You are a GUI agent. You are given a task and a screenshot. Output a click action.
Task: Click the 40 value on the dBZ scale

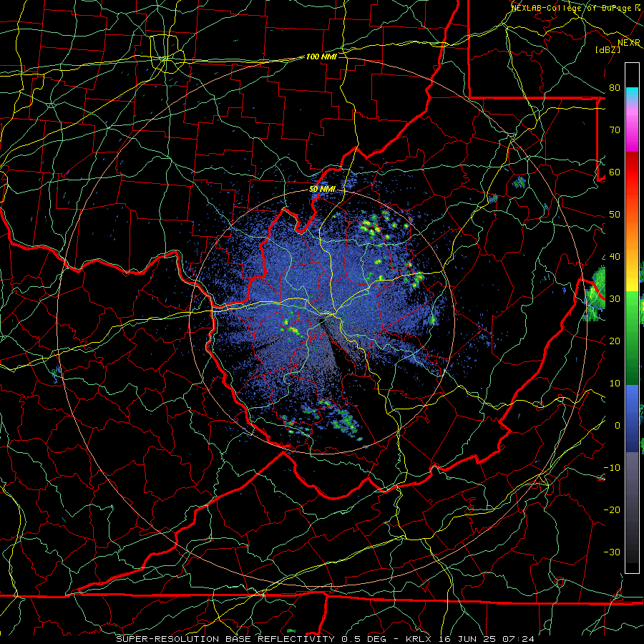coord(615,257)
